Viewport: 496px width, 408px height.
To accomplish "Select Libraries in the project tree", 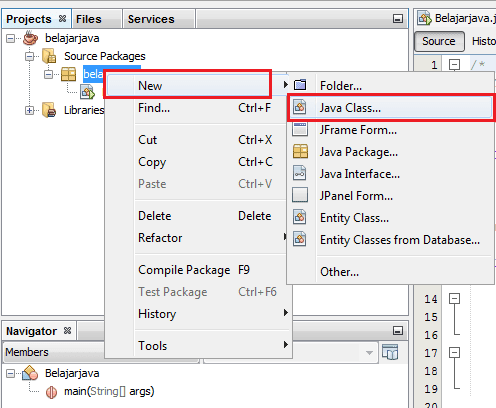I will (84, 110).
